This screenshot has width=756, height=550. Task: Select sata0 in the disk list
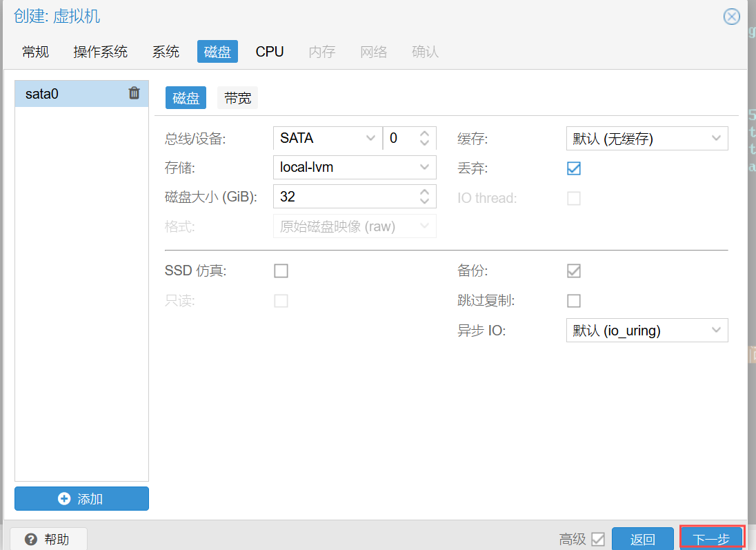click(x=81, y=94)
